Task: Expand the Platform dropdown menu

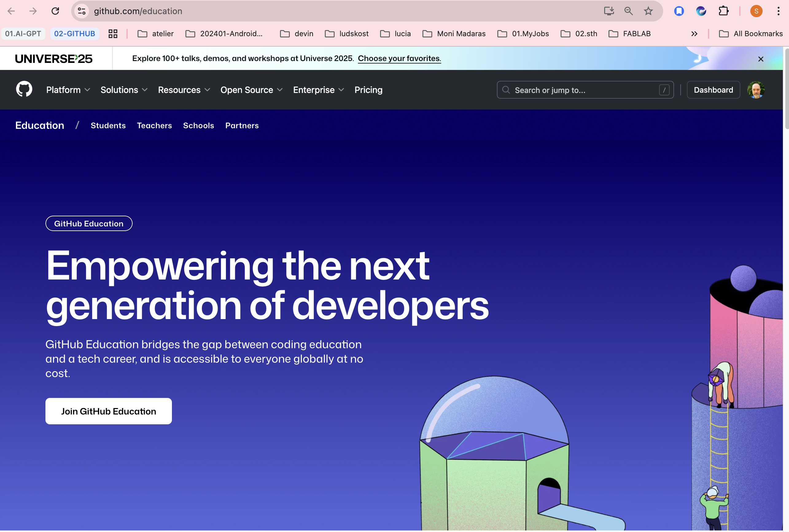Action: point(68,90)
